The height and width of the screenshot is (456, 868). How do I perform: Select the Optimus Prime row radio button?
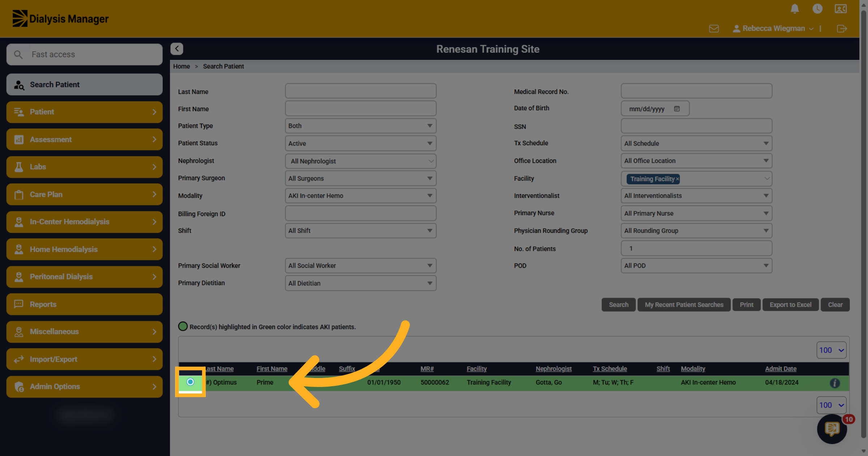[x=190, y=382]
